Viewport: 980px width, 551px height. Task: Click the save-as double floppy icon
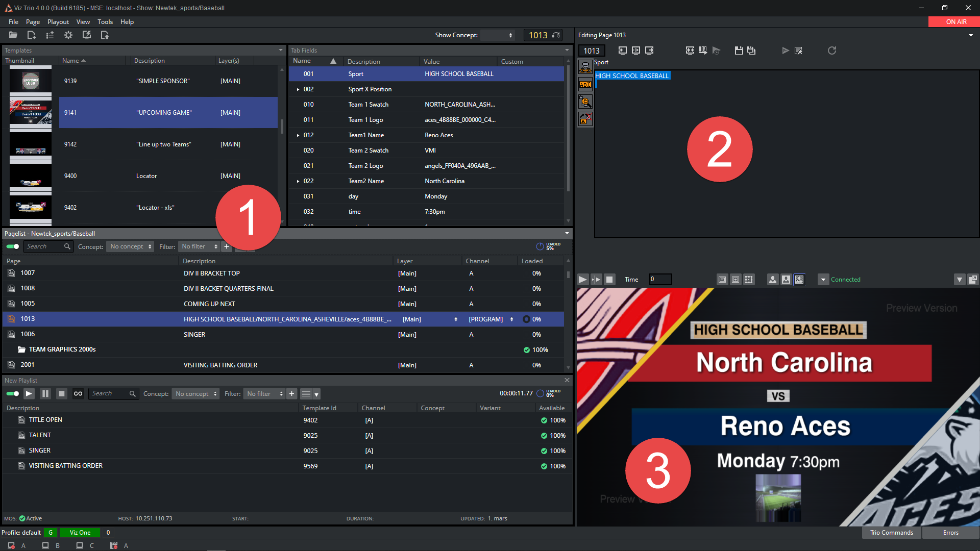pyautogui.click(x=751, y=51)
